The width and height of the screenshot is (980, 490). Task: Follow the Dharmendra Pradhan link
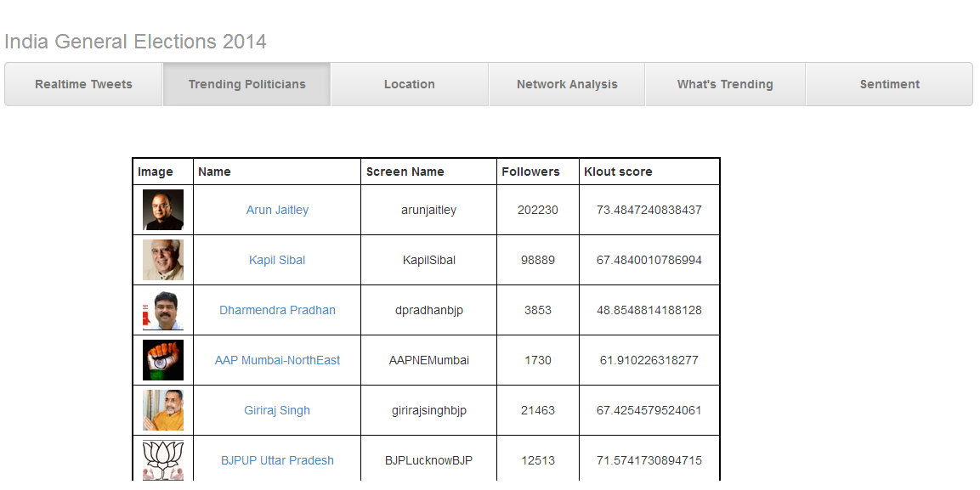277,310
